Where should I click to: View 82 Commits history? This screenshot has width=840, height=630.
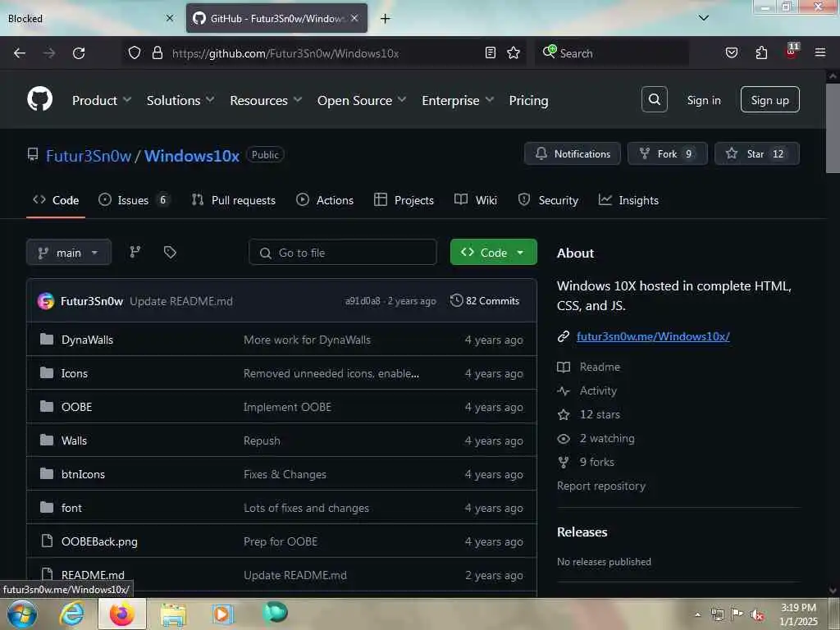485,300
